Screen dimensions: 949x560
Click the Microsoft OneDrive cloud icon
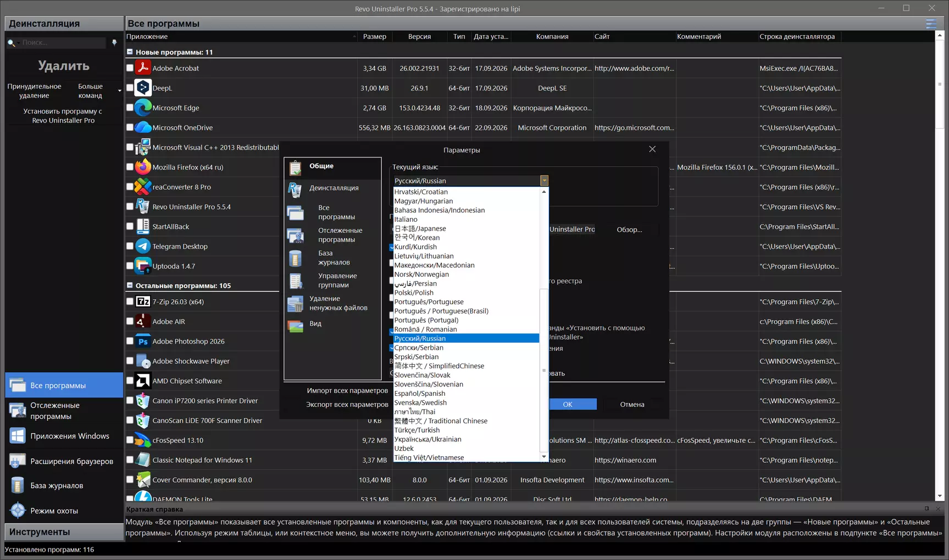[x=143, y=127]
